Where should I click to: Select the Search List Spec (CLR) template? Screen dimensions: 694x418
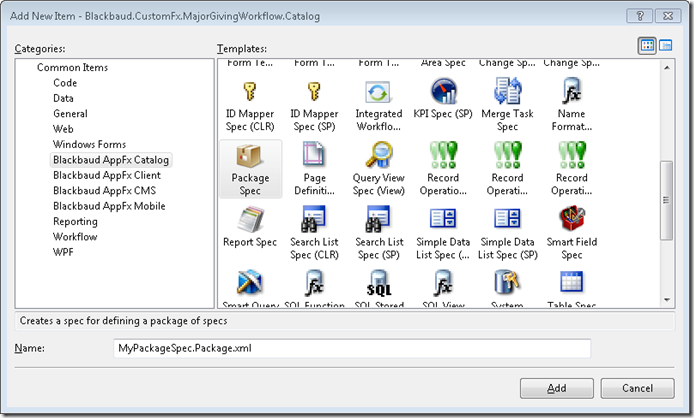[x=314, y=233]
